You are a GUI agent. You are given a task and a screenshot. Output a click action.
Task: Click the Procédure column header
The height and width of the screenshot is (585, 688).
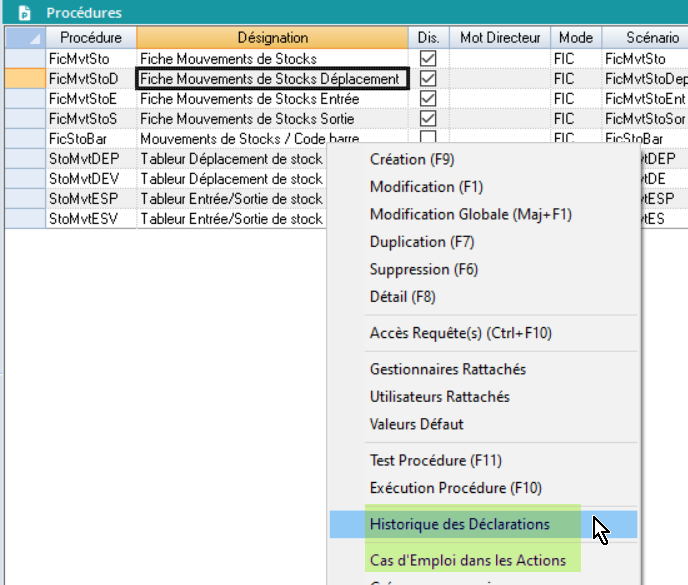pos(91,38)
